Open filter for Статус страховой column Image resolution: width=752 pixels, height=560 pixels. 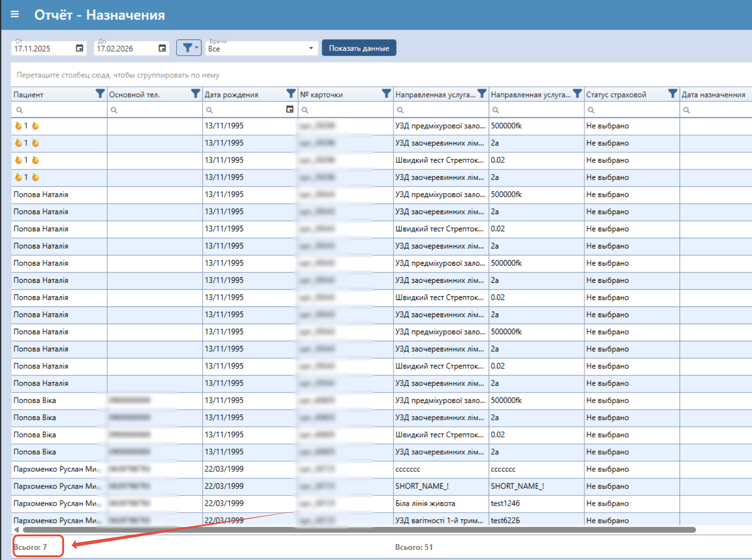coord(672,94)
